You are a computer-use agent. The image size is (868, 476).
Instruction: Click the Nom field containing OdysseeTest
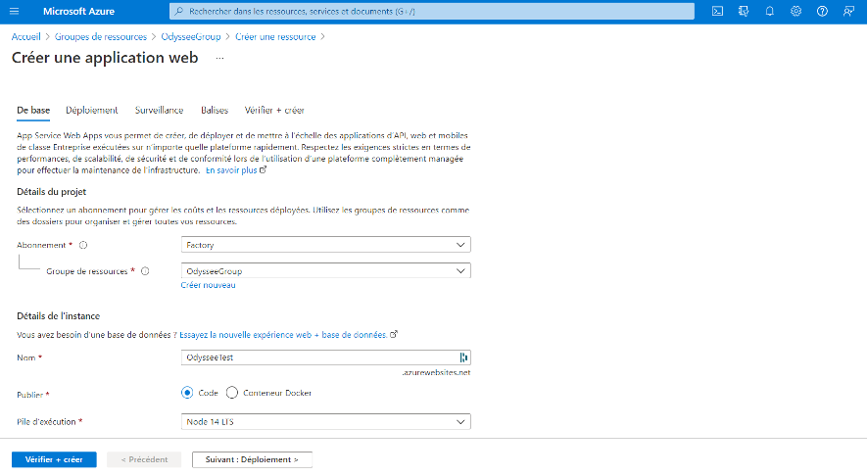click(x=326, y=357)
